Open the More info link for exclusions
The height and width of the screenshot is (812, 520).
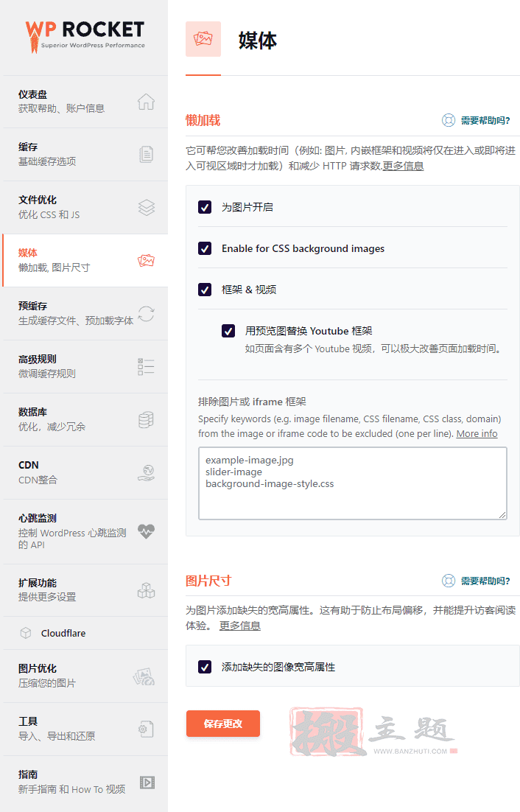click(x=477, y=433)
